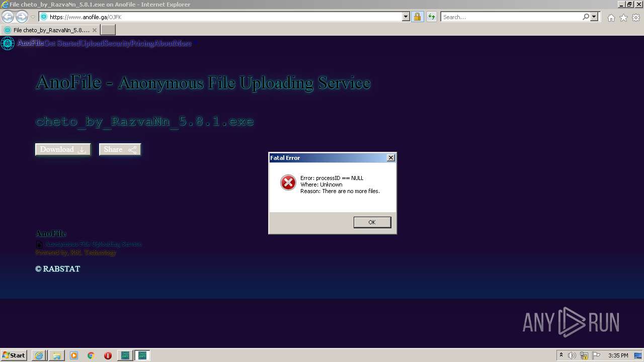Click the red error icon in Fatal Error dialog
Image resolution: width=644 pixels, height=362 pixels.
[288, 183]
